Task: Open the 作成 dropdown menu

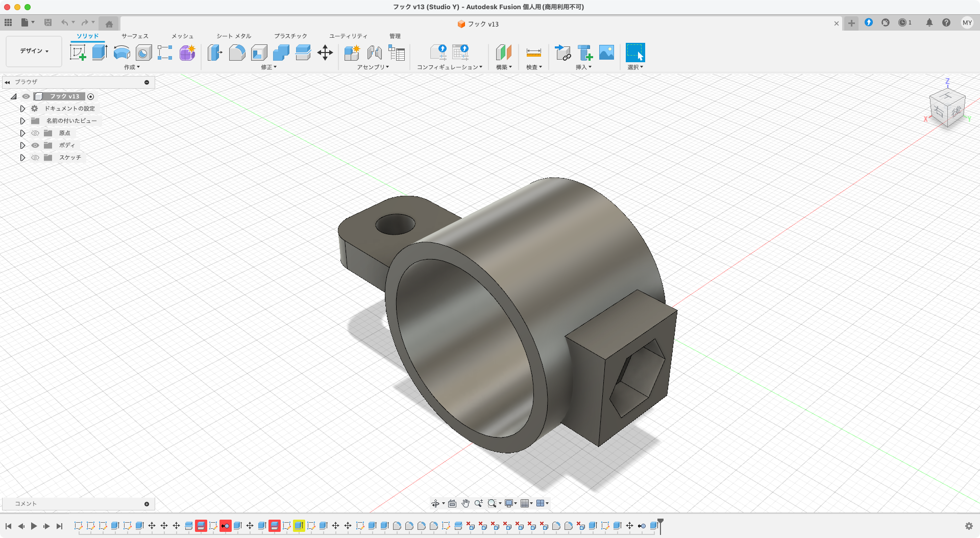Action: [132, 67]
